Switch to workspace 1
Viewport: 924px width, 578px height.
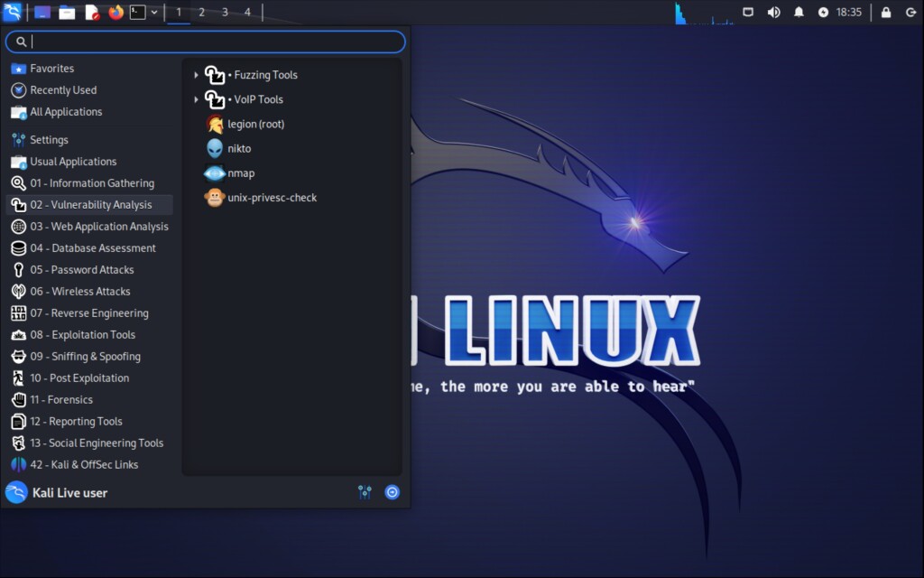pos(179,12)
